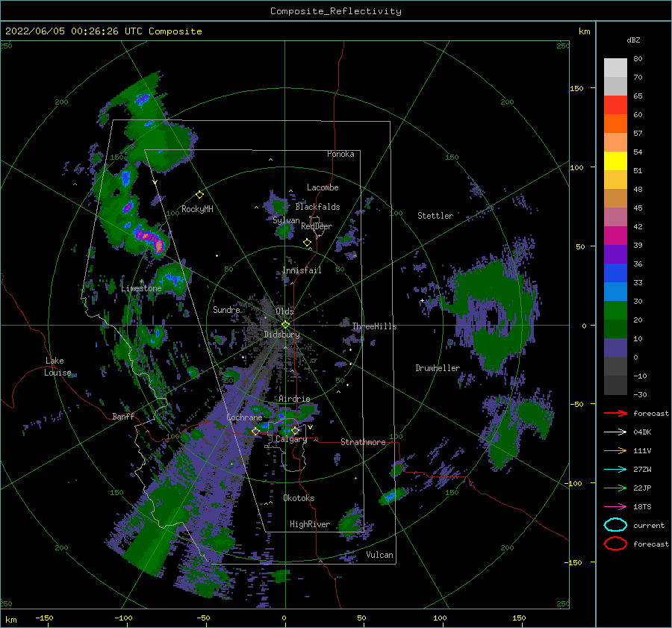This screenshot has height=628, width=672.
Task: Click the dBZ legend heading
Action: (633, 40)
